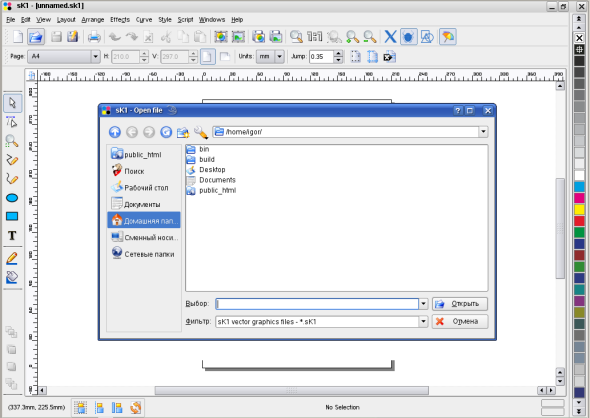Select Домашняя папка in places panel

pyautogui.click(x=144, y=220)
